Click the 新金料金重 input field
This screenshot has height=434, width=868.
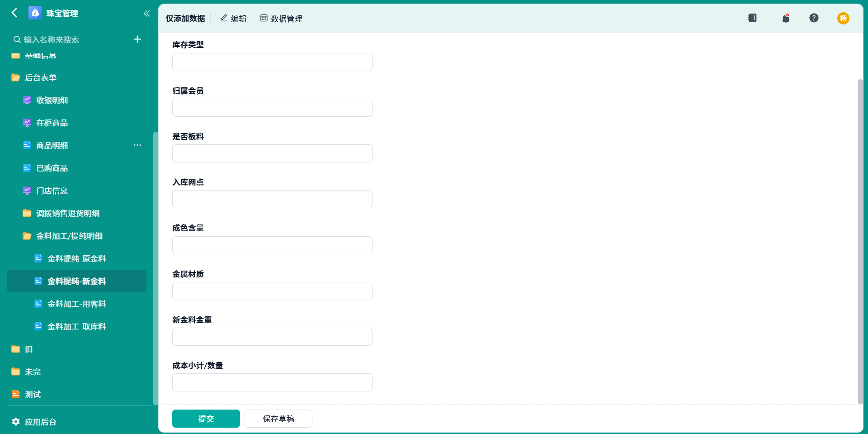point(272,337)
